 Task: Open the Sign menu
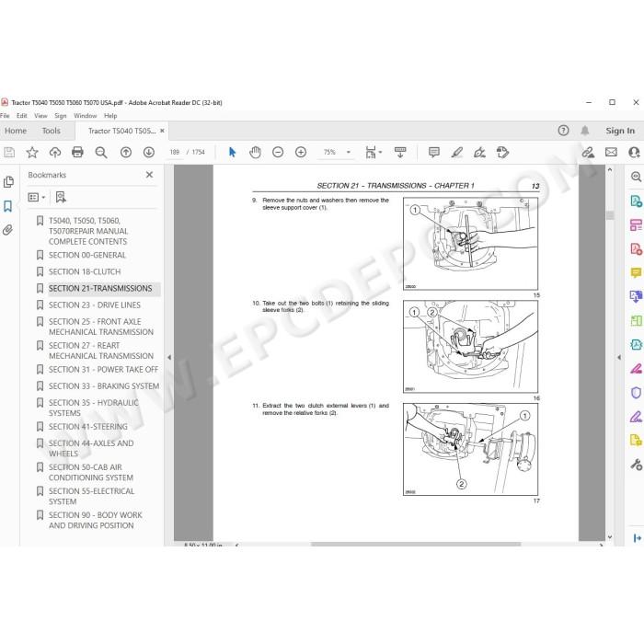click(61, 116)
